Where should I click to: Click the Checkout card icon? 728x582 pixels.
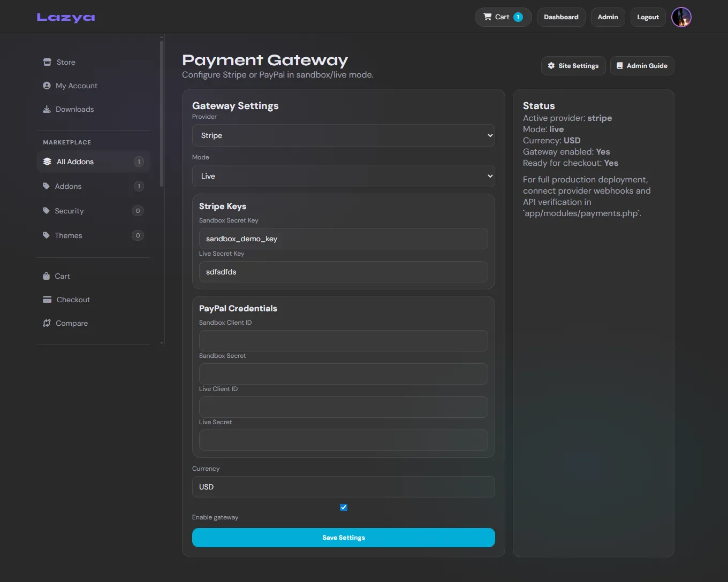47,300
